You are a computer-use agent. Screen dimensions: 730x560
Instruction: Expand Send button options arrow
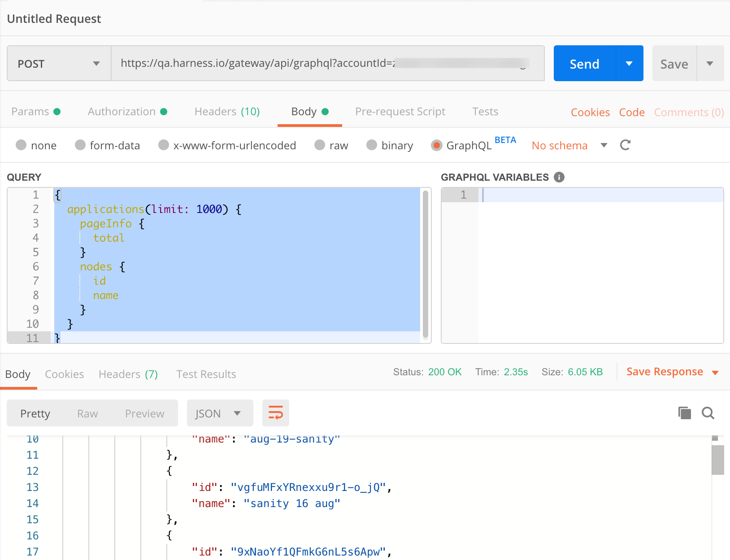point(630,63)
